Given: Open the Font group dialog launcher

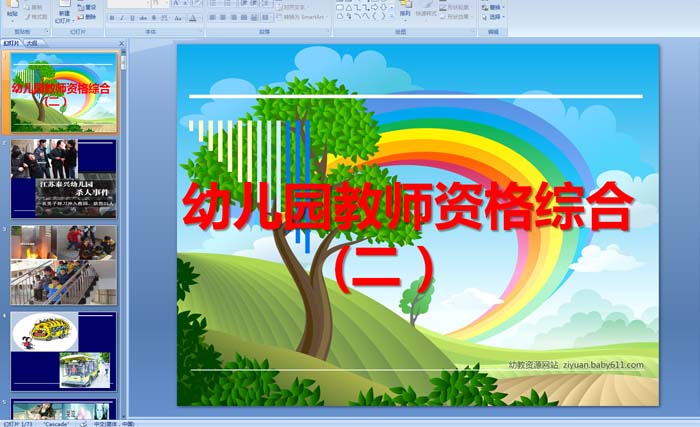Looking at the screenshot, I should click(x=200, y=31).
